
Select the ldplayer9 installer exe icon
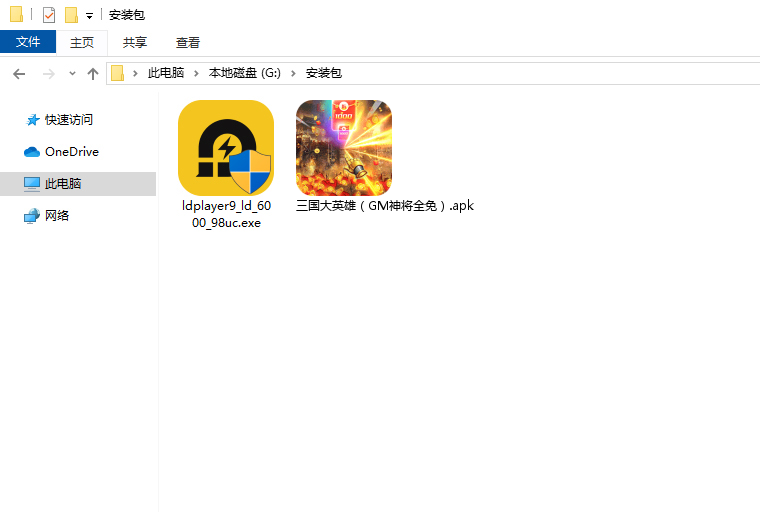226,148
